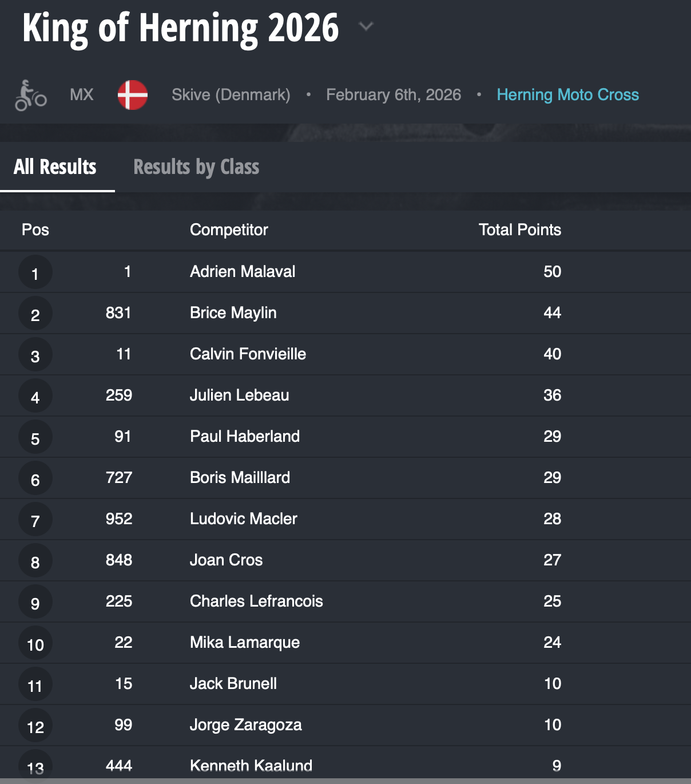The width and height of the screenshot is (691, 784).
Task: Switch to the All Results tab
Action: click(55, 167)
